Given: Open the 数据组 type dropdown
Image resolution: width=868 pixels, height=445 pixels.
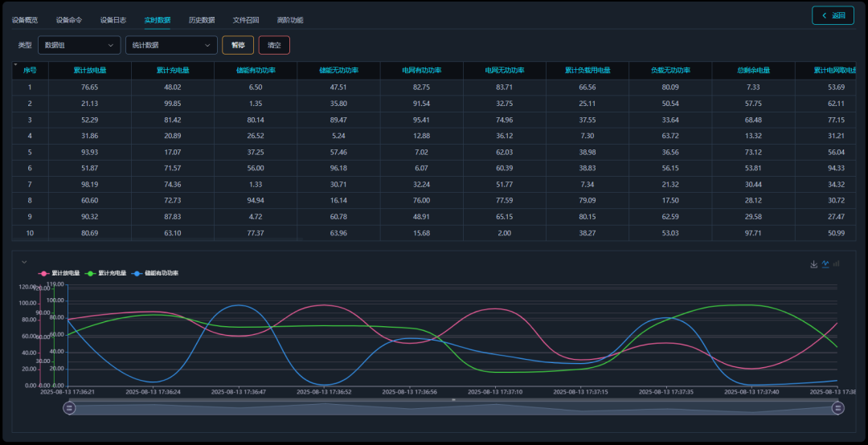Looking at the screenshot, I should pyautogui.click(x=79, y=45).
